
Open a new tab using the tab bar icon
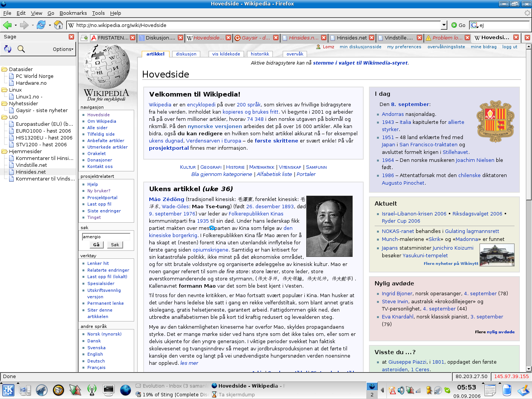[x=84, y=38]
